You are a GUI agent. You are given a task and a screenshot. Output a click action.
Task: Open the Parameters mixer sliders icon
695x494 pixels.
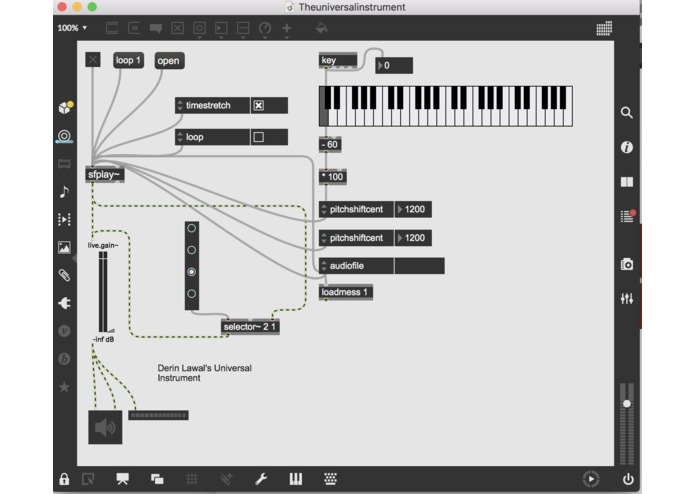click(626, 299)
